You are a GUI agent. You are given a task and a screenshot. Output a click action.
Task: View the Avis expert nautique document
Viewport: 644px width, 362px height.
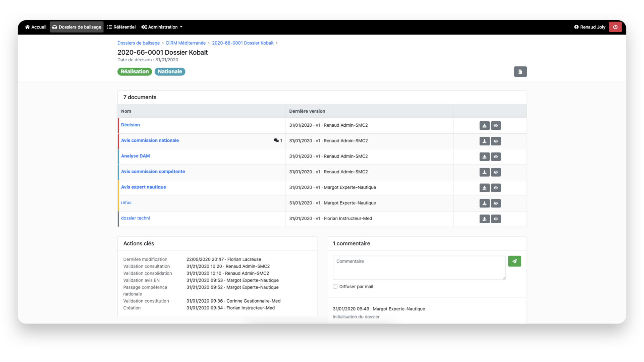(x=496, y=188)
